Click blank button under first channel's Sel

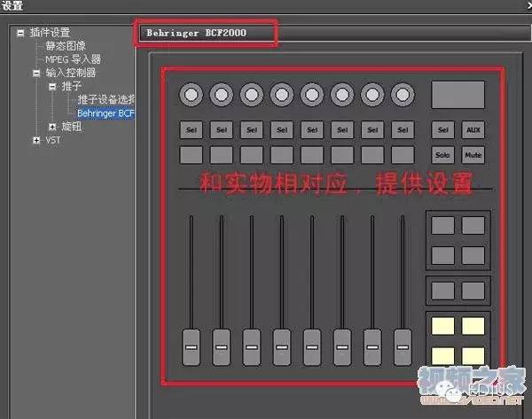click(191, 155)
